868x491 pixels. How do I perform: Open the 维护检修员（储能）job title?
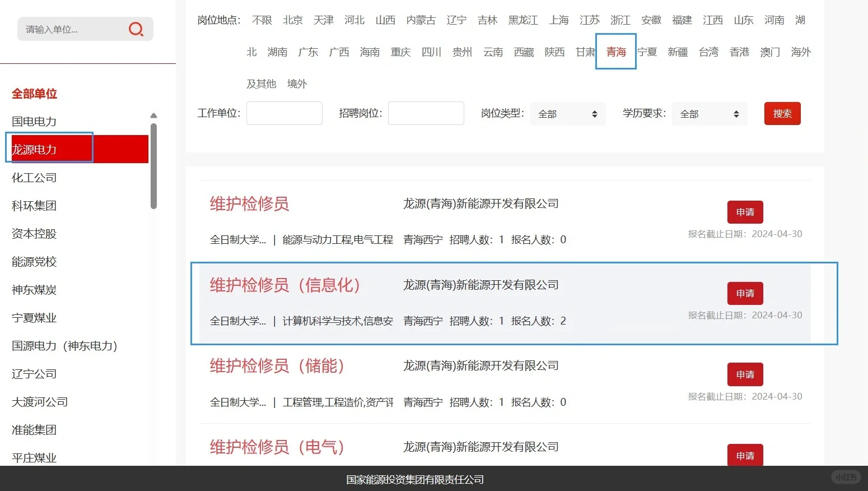pos(277,366)
